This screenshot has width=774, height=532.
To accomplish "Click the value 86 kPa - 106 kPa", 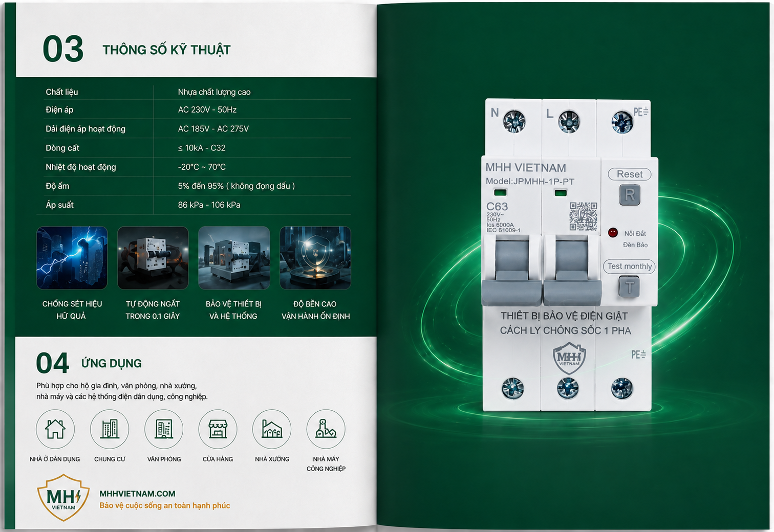I will pos(209,205).
